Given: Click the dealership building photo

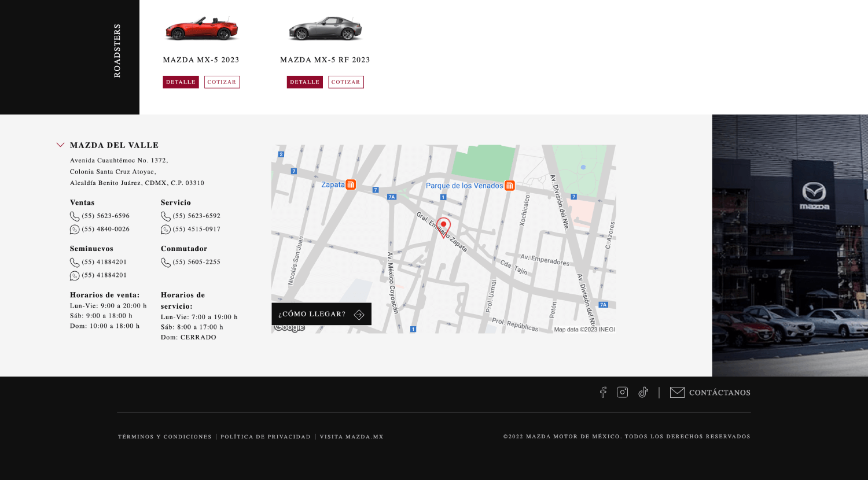Looking at the screenshot, I should (x=790, y=245).
